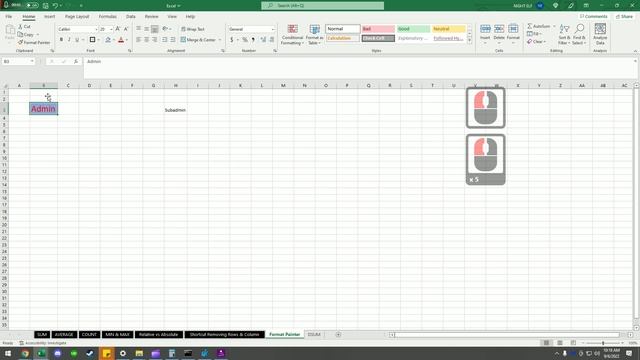Apply the Neutral cell style

pyautogui.click(x=449, y=29)
